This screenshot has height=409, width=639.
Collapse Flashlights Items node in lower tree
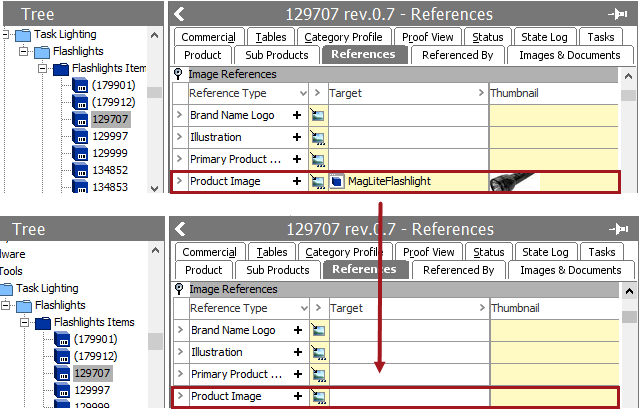(x=24, y=323)
